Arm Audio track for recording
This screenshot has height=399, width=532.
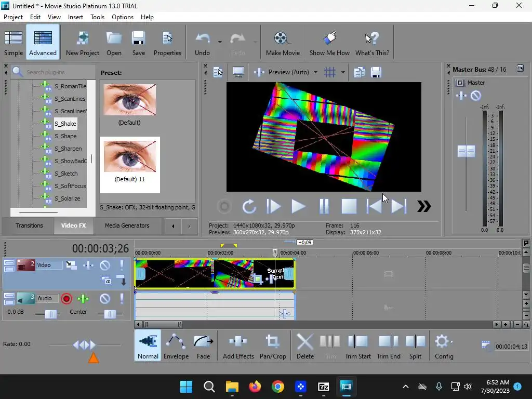click(x=66, y=299)
